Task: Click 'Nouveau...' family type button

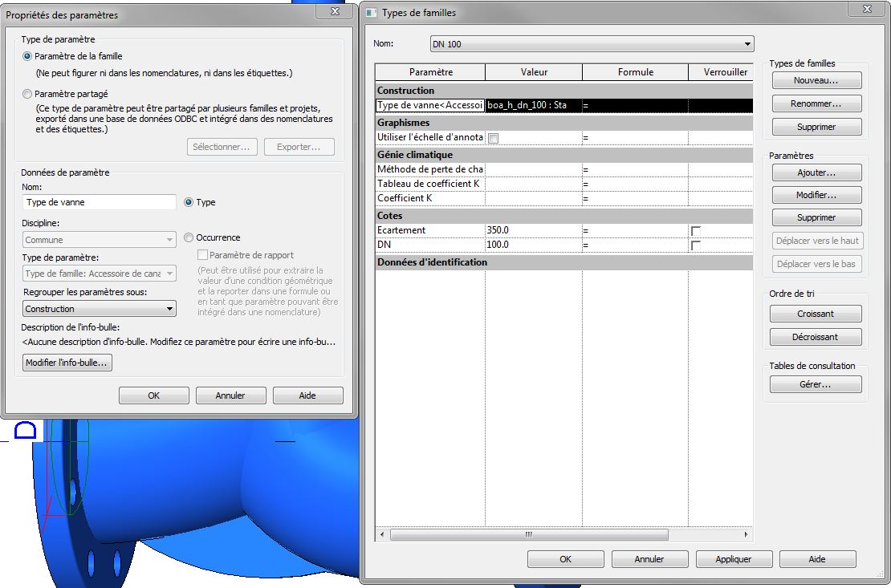Action: (816, 81)
